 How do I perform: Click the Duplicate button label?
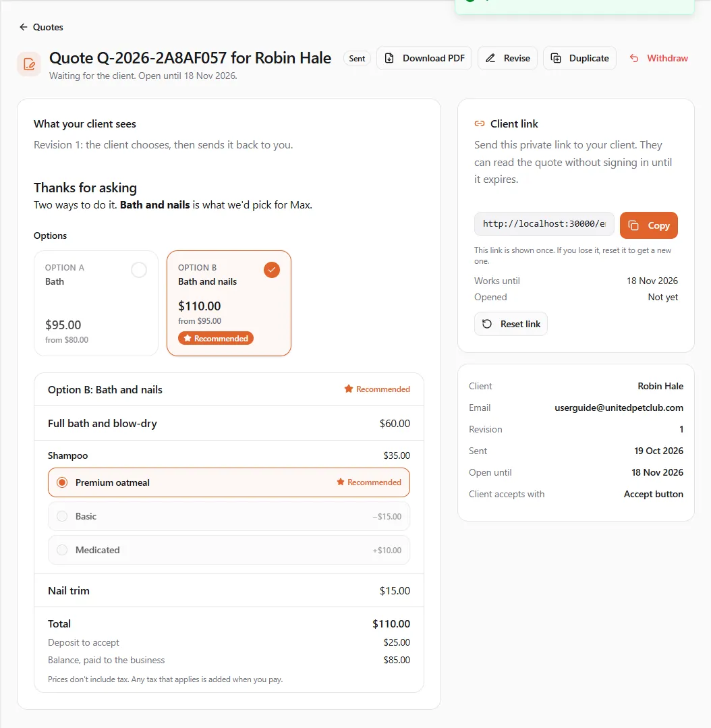click(589, 58)
